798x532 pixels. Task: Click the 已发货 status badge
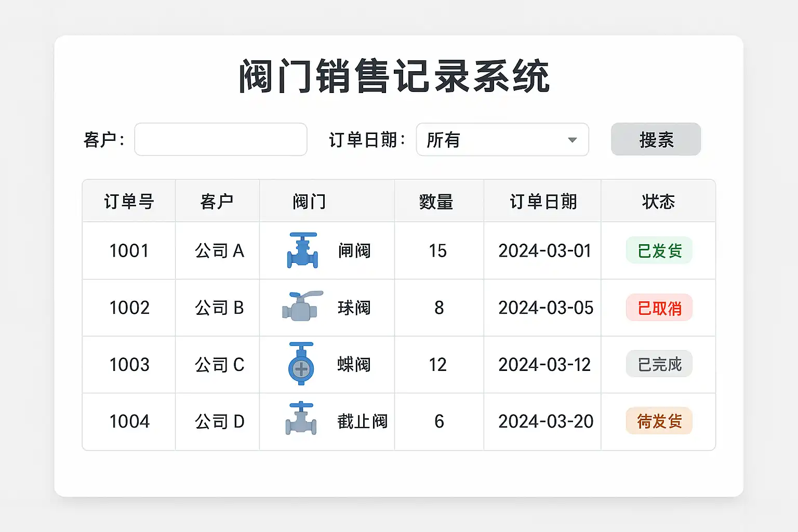tap(659, 250)
